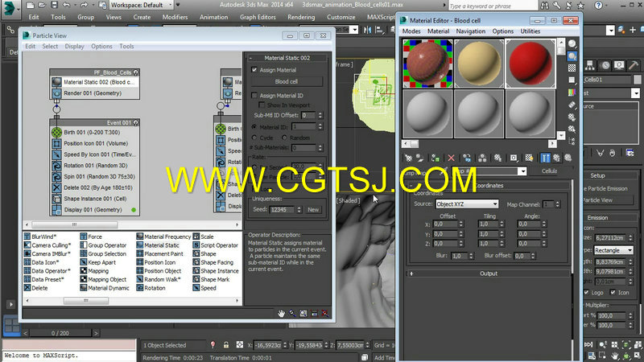
Task: Open map name dropdown arrow
Action: point(522,171)
